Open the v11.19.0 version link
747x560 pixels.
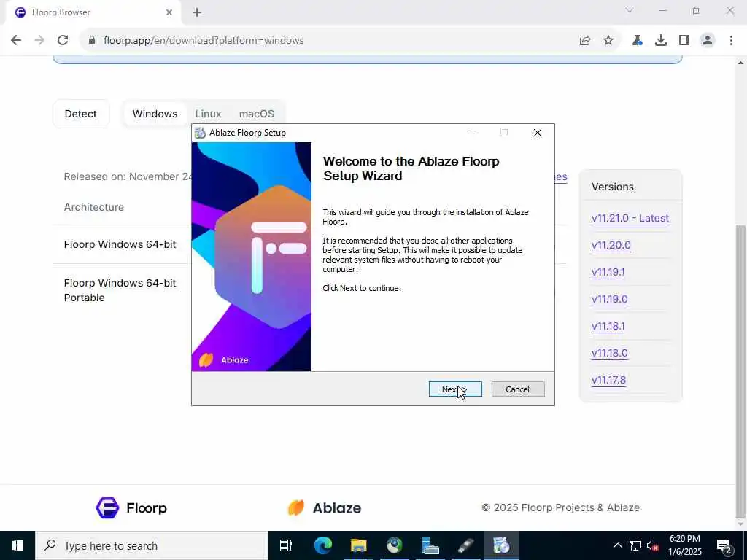pos(610,299)
